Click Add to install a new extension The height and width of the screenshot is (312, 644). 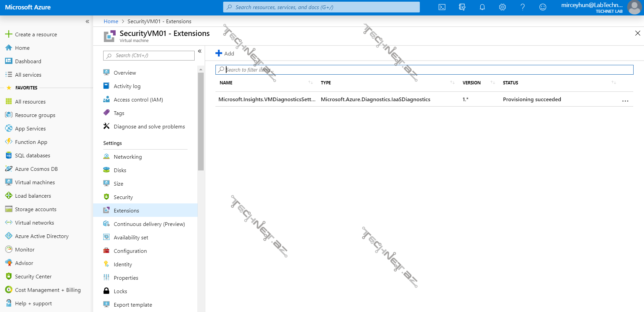tap(225, 53)
